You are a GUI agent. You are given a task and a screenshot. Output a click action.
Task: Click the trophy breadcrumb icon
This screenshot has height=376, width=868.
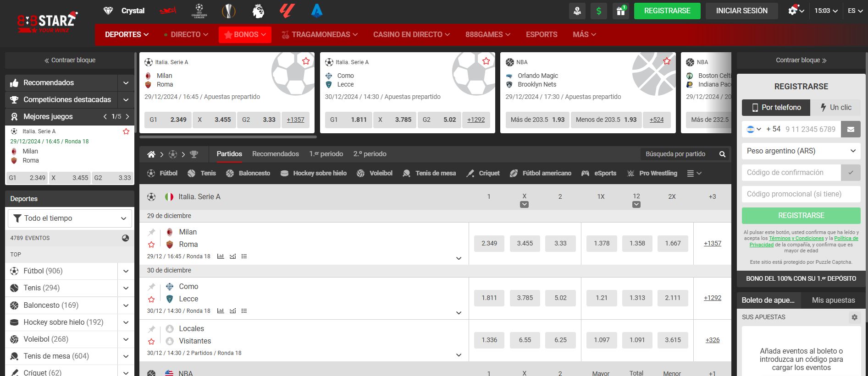(194, 154)
